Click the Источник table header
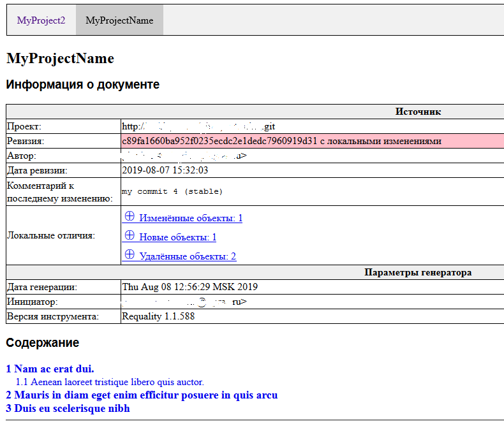This screenshot has height=424, width=504. coord(418,112)
